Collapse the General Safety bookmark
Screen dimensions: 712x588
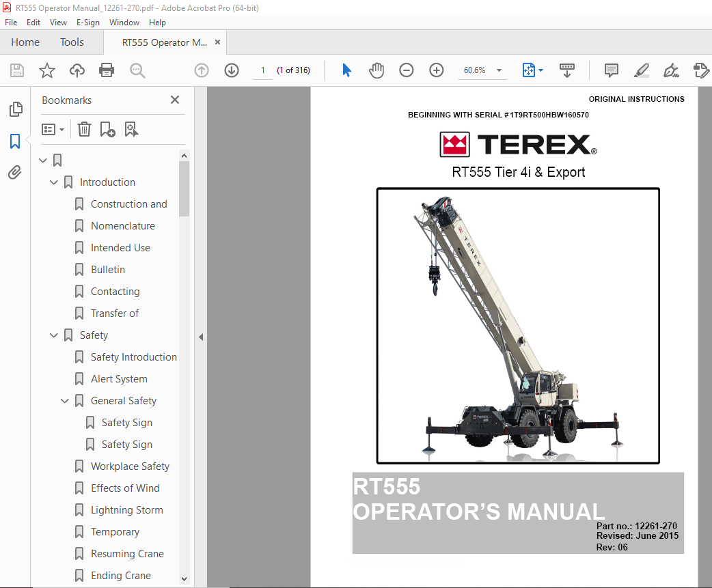(x=65, y=400)
